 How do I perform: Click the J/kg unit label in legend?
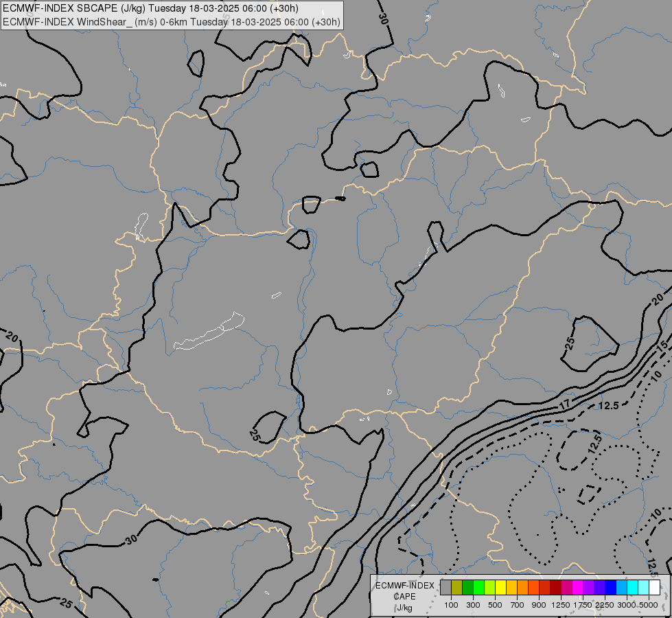click(404, 608)
